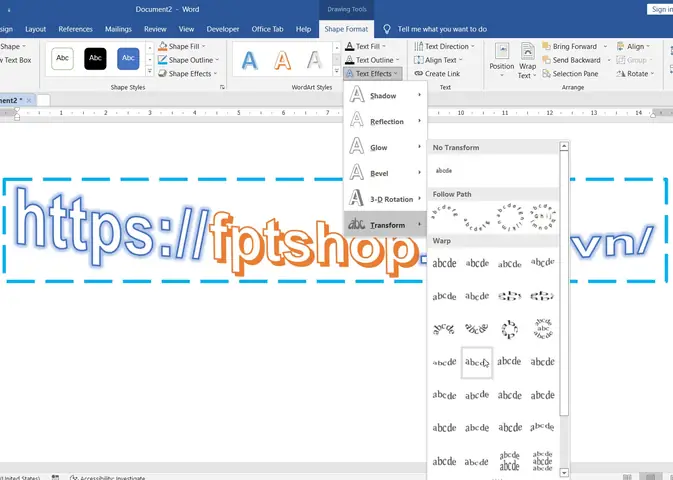673x480 pixels.
Task: Switch to the References tab
Action: point(76,29)
